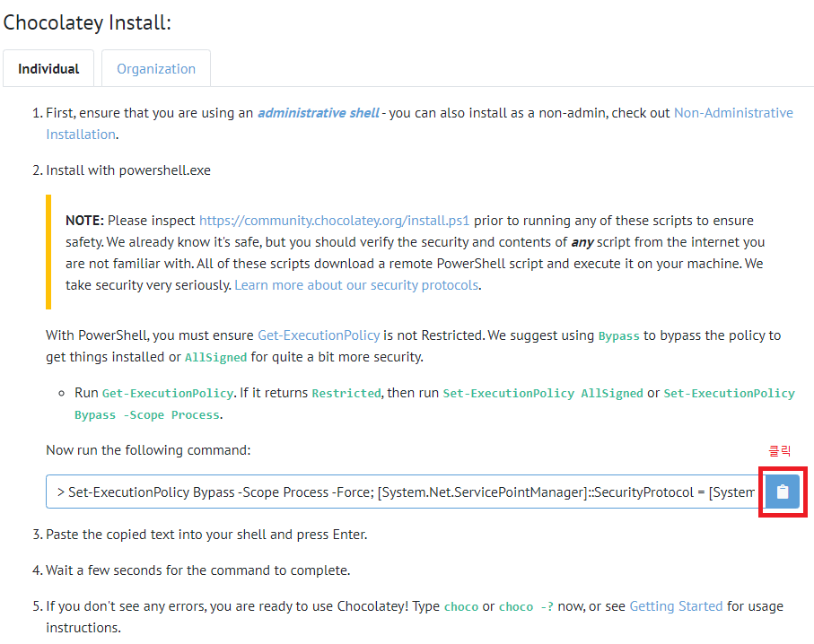Select the 'Chocolatey Install:' heading

coord(87,22)
